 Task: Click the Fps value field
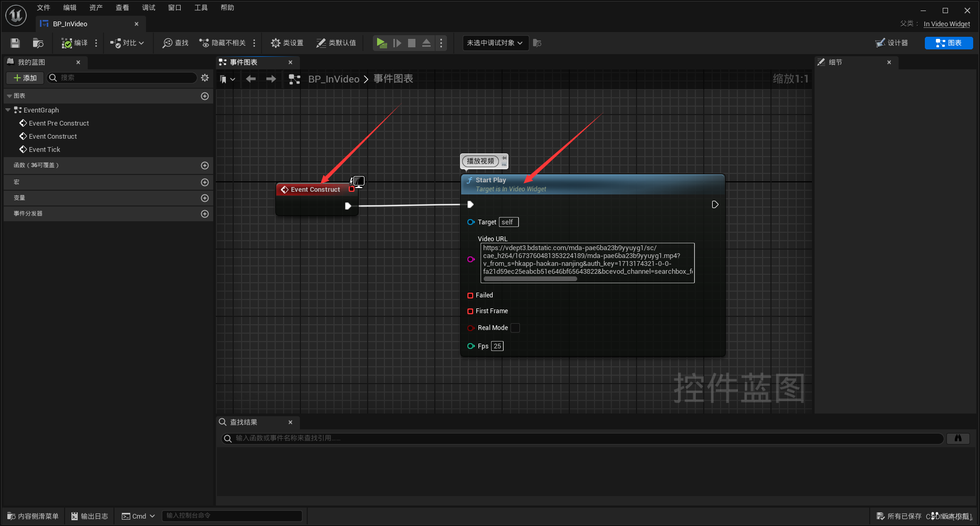(x=497, y=346)
